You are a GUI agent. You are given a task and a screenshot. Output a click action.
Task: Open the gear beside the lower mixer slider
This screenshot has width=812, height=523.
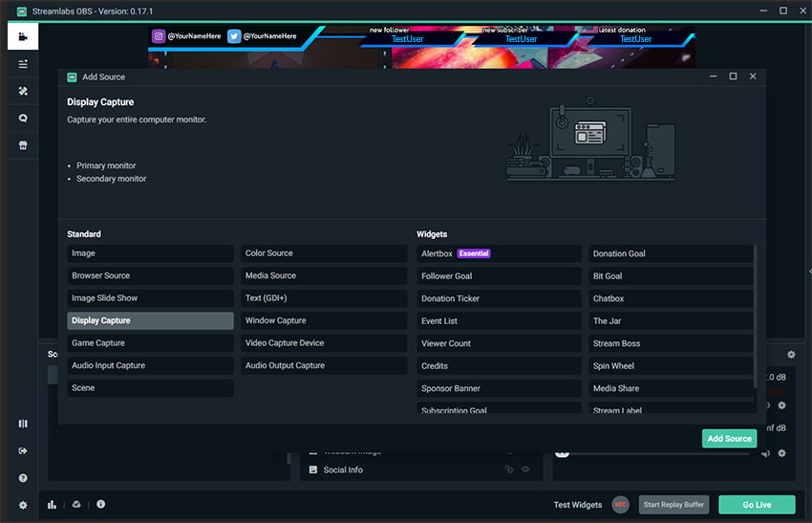point(782,453)
